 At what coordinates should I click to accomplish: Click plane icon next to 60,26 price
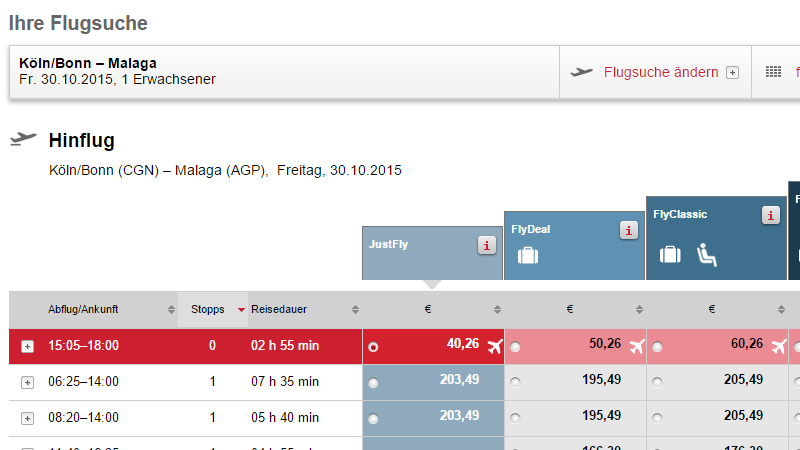[x=778, y=346]
